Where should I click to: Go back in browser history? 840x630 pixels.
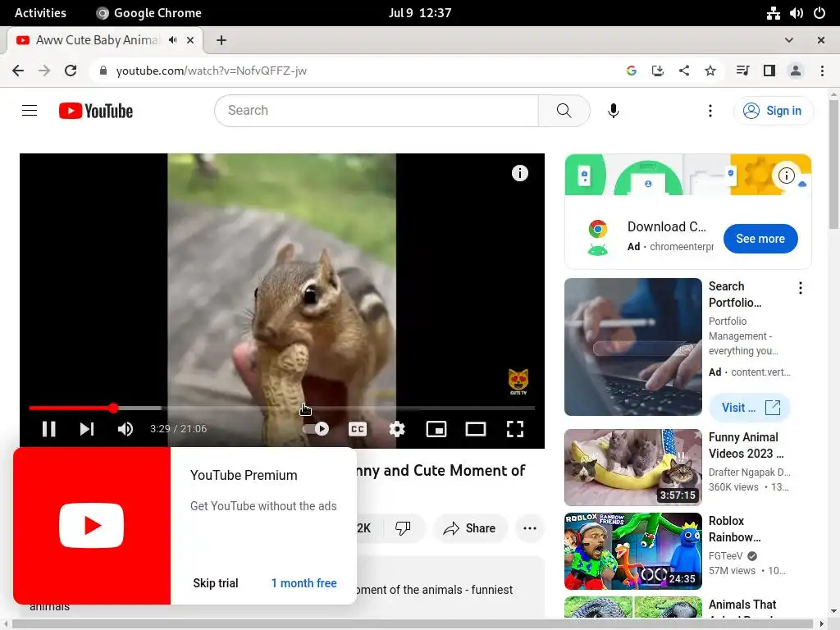pyautogui.click(x=18, y=71)
